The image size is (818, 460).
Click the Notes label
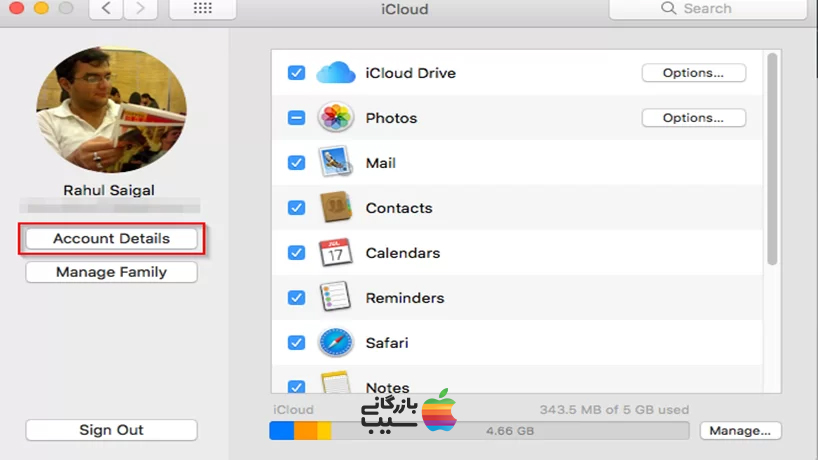pyautogui.click(x=388, y=388)
